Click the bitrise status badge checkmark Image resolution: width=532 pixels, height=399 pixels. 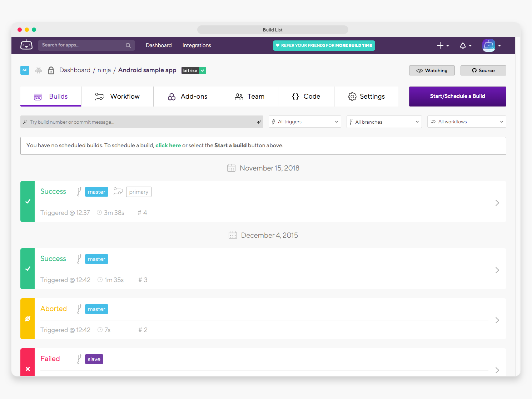click(x=203, y=70)
